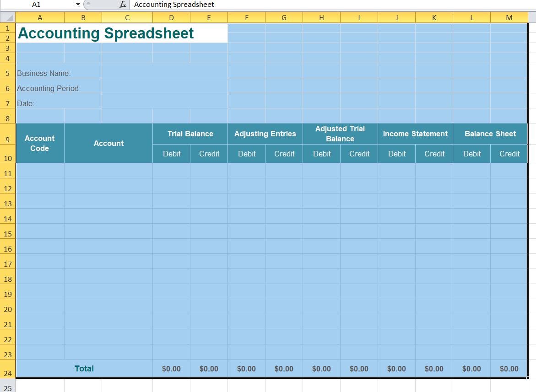This screenshot has width=536, height=392.
Task: Click the 'Trial Balance' header cell
Action: [190, 134]
